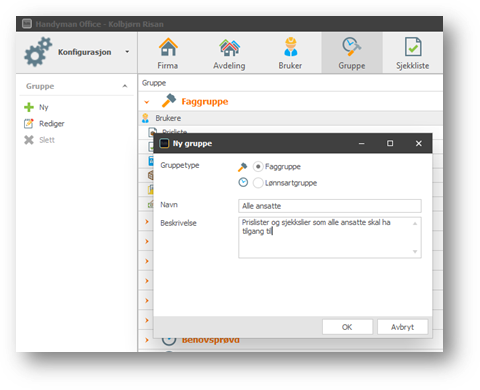Collapse the Faggruppe section
The height and width of the screenshot is (390, 480).
click(147, 102)
